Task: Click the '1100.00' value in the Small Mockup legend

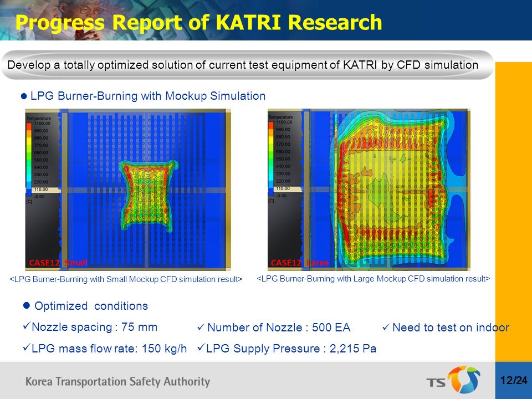Action: [42, 124]
